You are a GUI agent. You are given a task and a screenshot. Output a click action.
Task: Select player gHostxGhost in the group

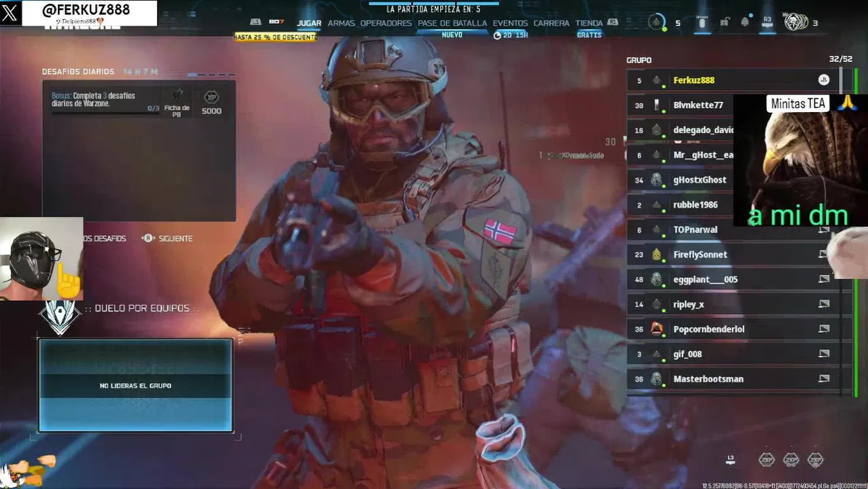coord(681,180)
